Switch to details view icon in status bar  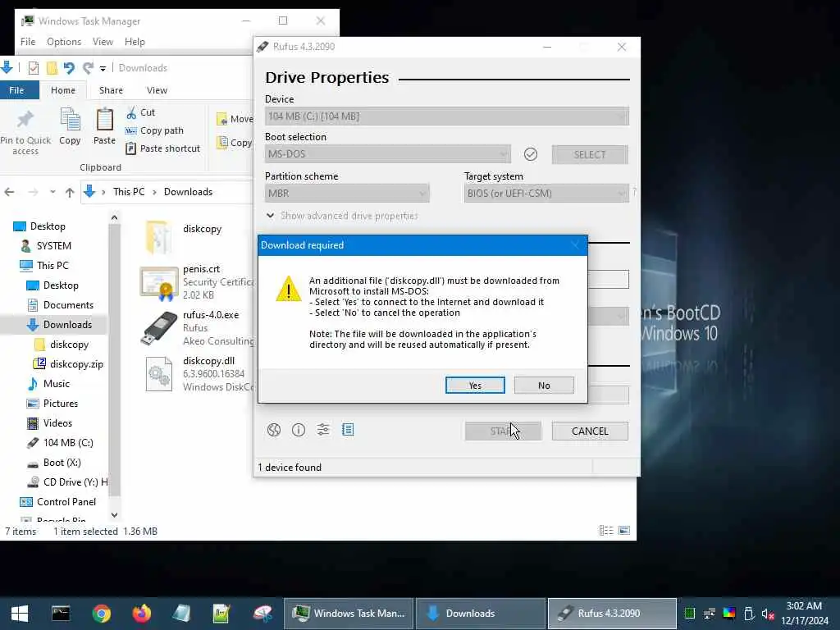[606, 531]
